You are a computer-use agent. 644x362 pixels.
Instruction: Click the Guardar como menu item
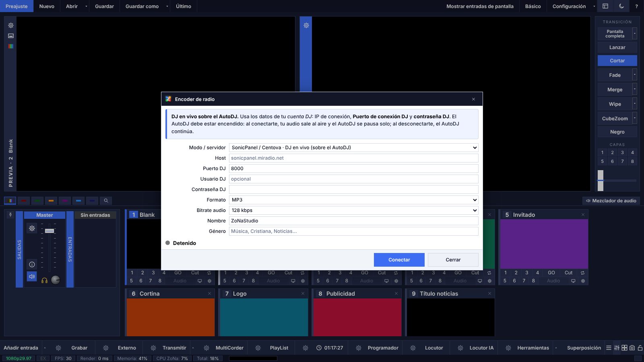pyautogui.click(x=142, y=6)
